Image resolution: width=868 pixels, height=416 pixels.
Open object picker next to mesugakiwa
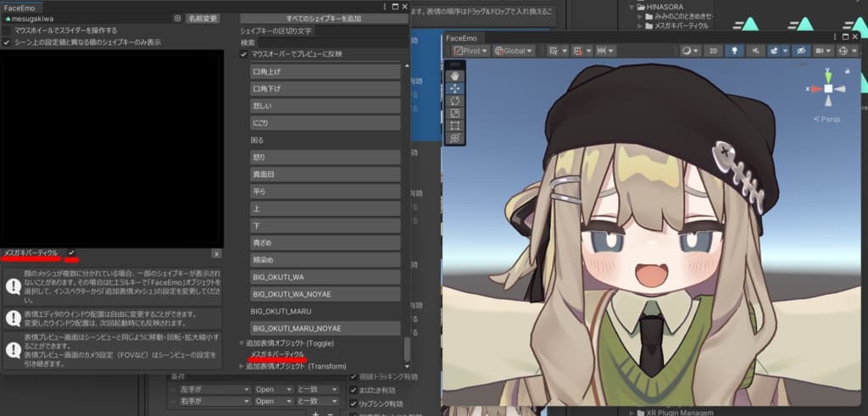pyautogui.click(x=177, y=19)
